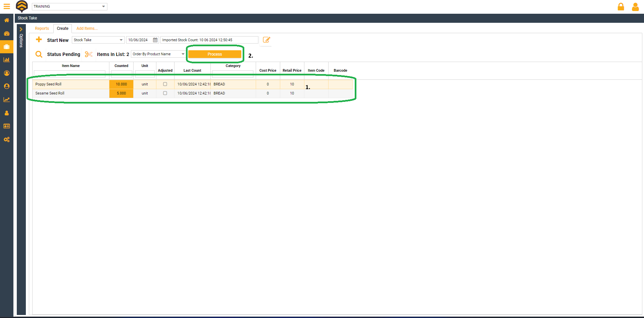Click the inventory briefcase sidebar icon
644x318 pixels.
tap(7, 47)
